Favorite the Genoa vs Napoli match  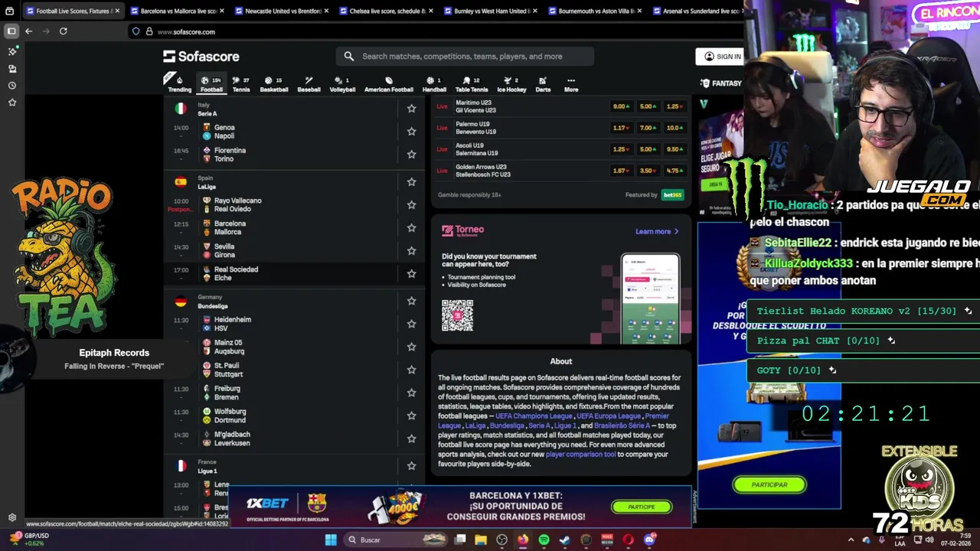(411, 132)
